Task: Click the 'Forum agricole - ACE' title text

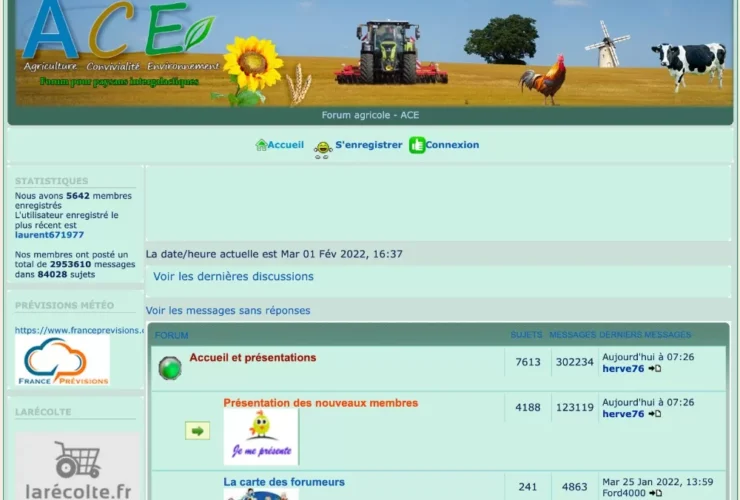Action: pyautogui.click(x=370, y=115)
